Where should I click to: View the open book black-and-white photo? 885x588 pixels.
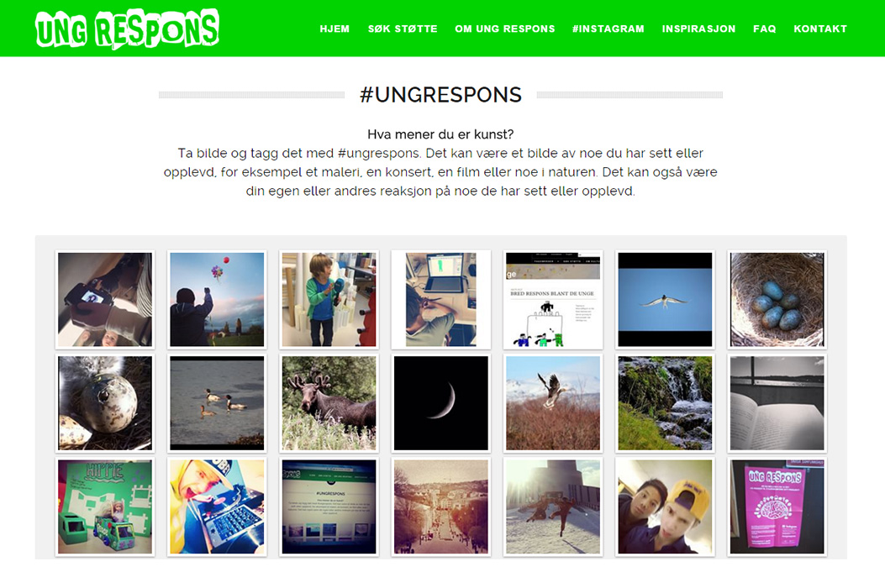(777, 403)
